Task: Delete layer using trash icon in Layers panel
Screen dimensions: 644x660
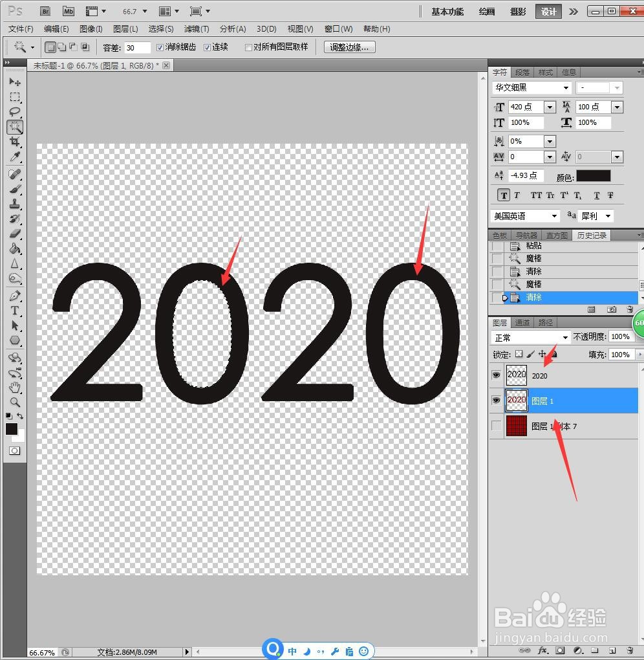Action: pos(630,650)
